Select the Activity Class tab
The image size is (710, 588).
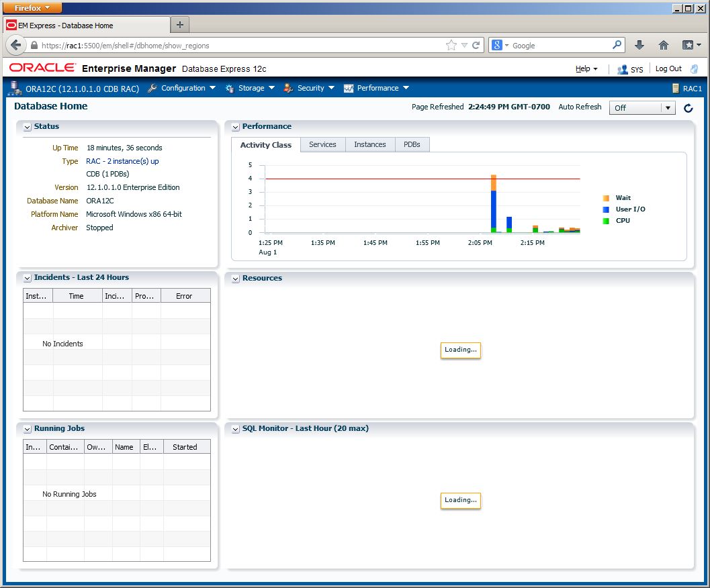coord(266,145)
